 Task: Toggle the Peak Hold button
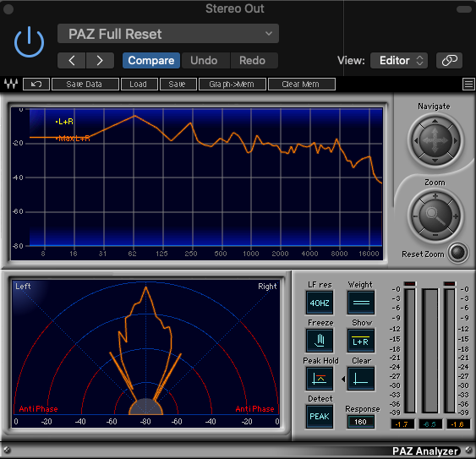click(320, 378)
